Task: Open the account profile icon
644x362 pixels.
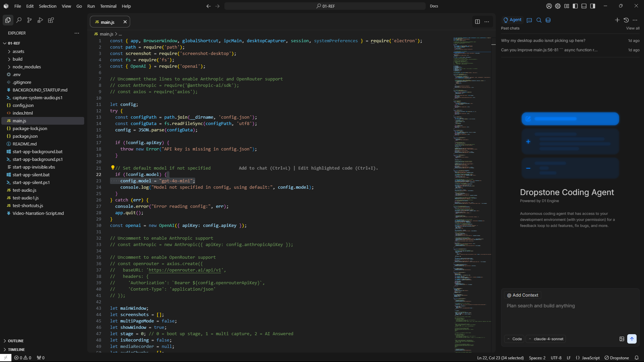Action: [549, 6]
